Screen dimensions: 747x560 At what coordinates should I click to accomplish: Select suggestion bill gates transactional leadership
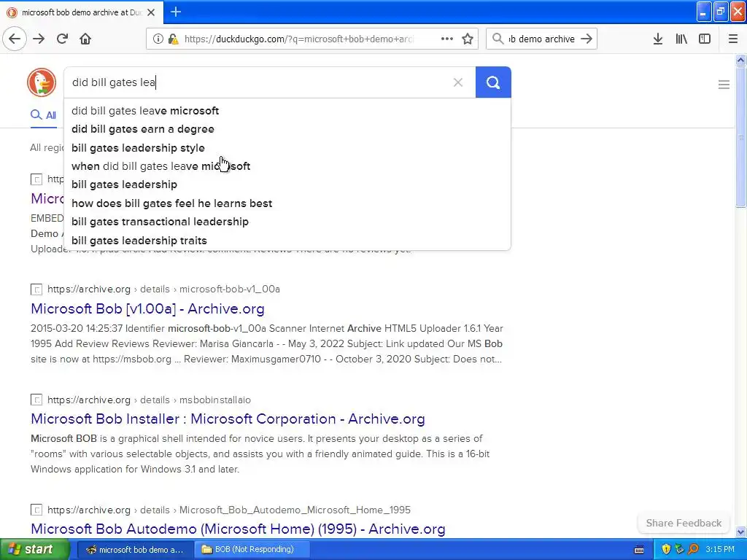(x=287, y=222)
